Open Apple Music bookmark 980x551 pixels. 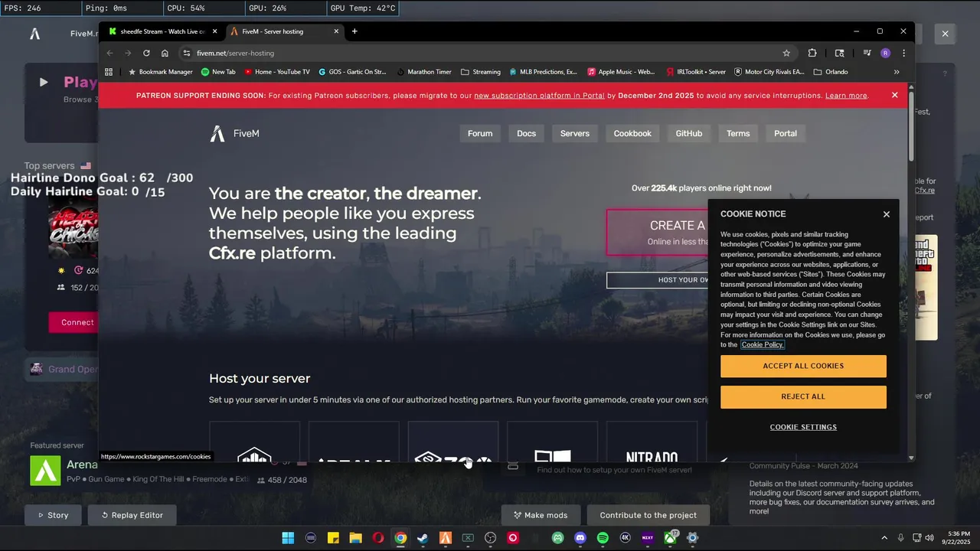pos(621,72)
